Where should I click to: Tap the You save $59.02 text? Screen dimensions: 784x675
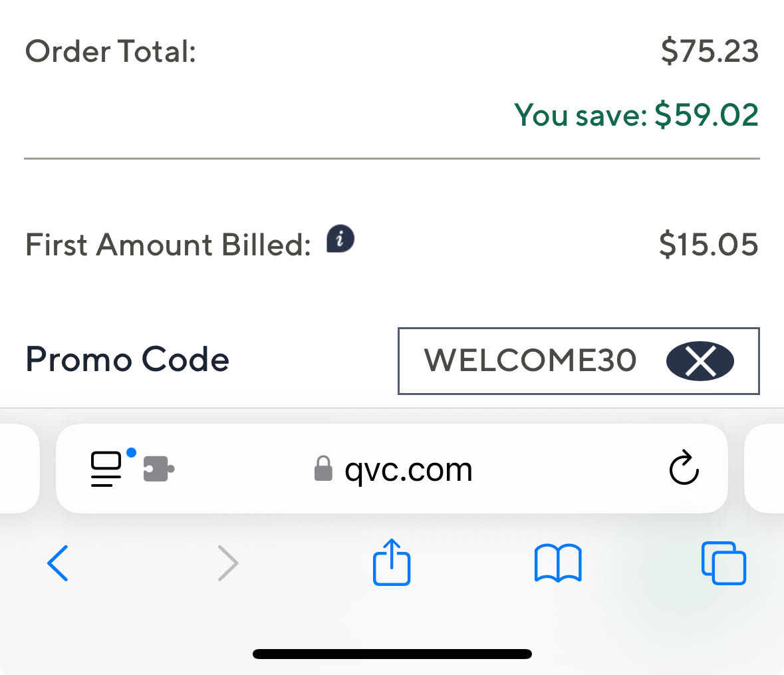(637, 115)
